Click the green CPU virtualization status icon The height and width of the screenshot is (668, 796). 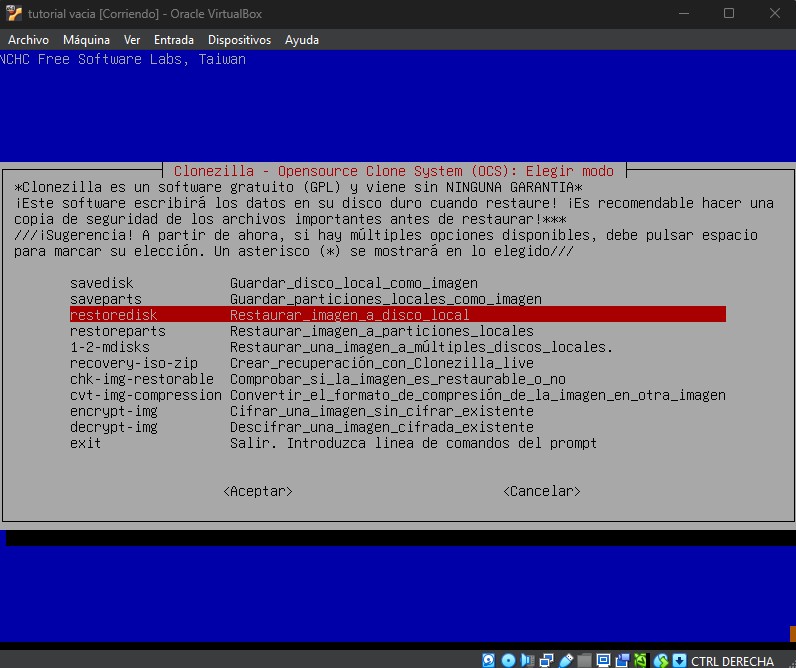click(x=641, y=660)
